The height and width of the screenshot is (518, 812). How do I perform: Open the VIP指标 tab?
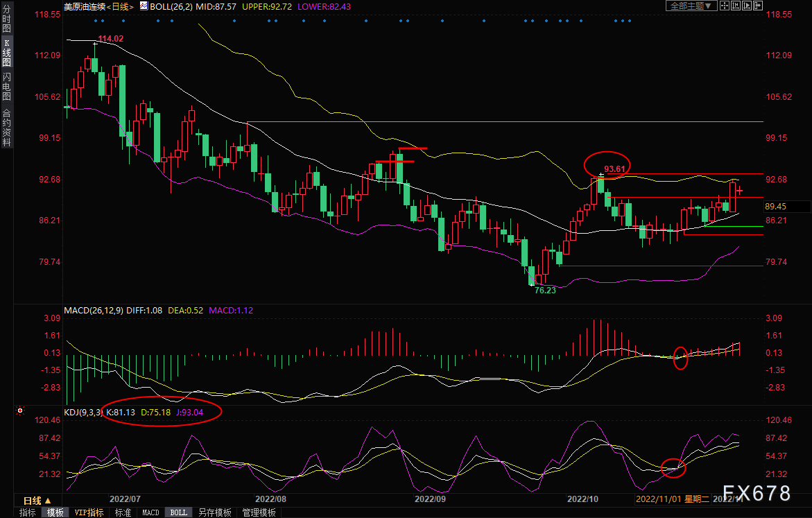(x=89, y=513)
